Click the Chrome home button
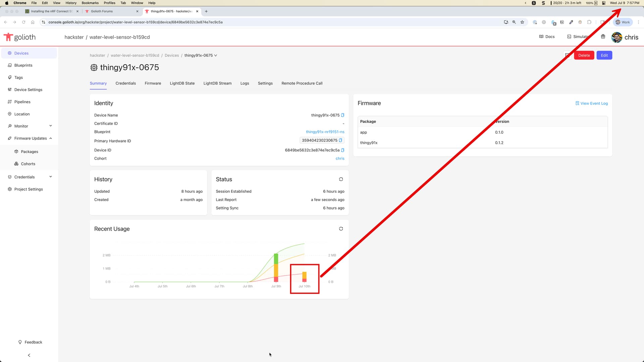 [33, 22]
